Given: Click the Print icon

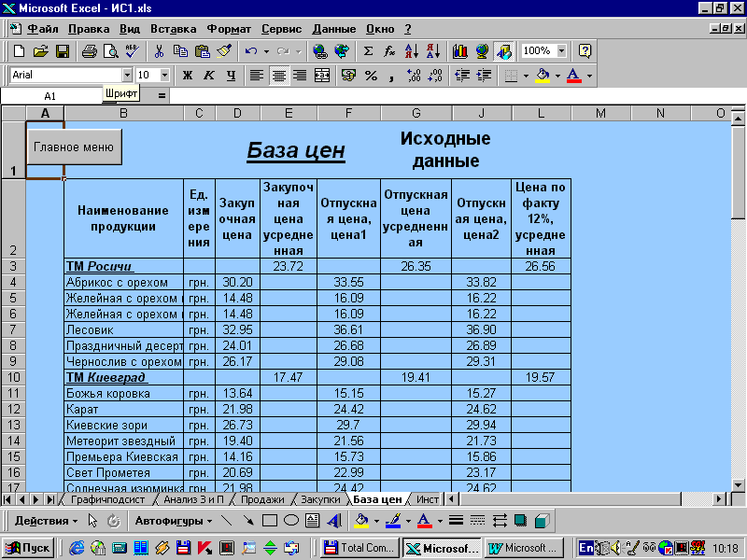Looking at the screenshot, I should pyautogui.click(x=89, y=51).
